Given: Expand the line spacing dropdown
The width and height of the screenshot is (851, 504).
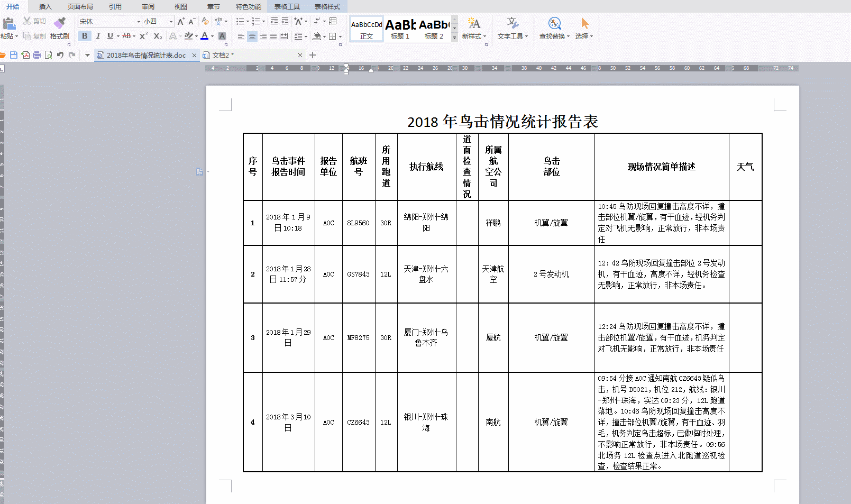Looking at the screenshot, I should click(307, 36).
